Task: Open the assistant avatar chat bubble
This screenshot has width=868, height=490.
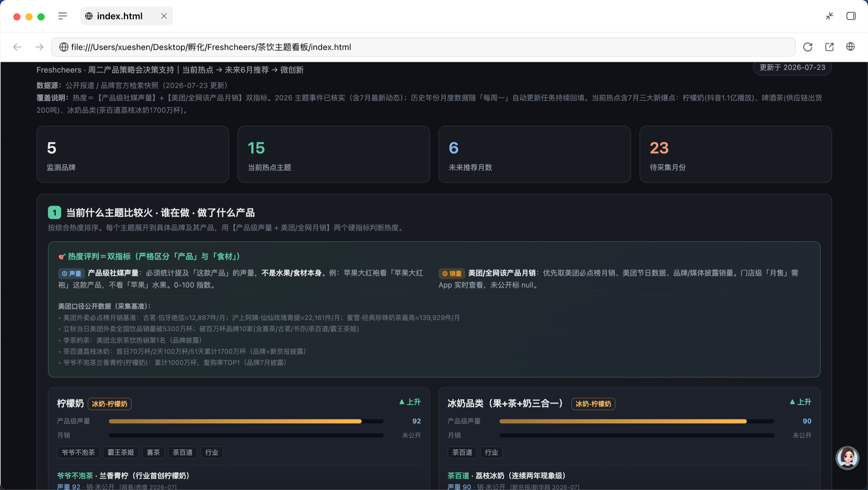Action: [847, 458]
